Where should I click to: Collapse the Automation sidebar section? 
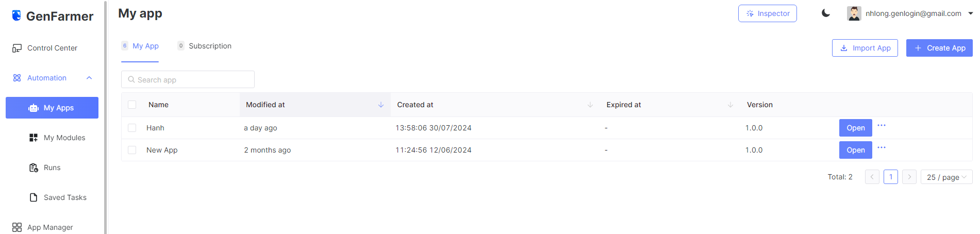89,78
